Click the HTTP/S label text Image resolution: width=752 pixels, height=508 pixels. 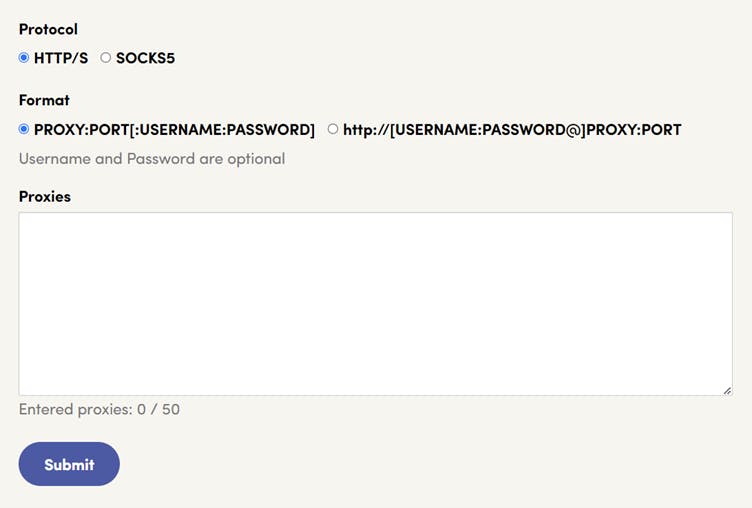pyautogui.click(x=61, y=58)
